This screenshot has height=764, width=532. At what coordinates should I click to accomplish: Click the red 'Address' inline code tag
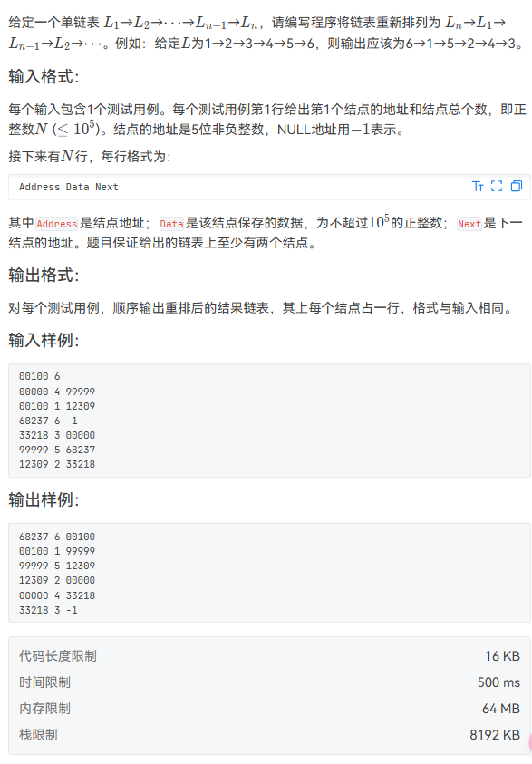[x=56, y=224]
